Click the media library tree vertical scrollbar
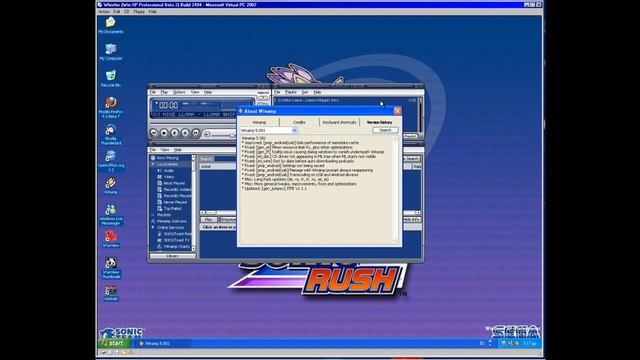The width and height of the screenshot is (640, 360). click(x=193, y=203)
